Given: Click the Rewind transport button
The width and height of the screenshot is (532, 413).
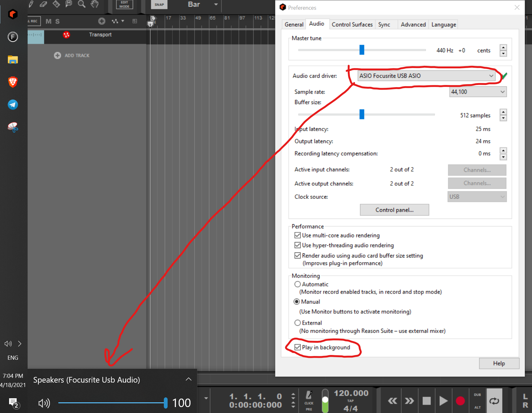Looking at the screenshot, I should tap(392, 401).
